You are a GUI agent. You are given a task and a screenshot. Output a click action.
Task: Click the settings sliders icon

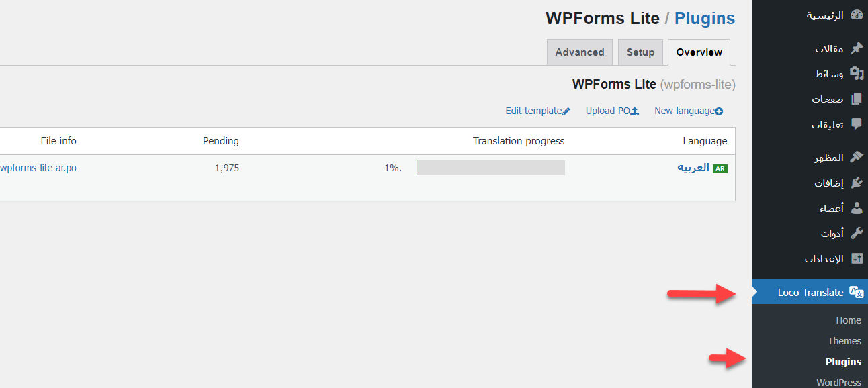(x=856, y=259)
